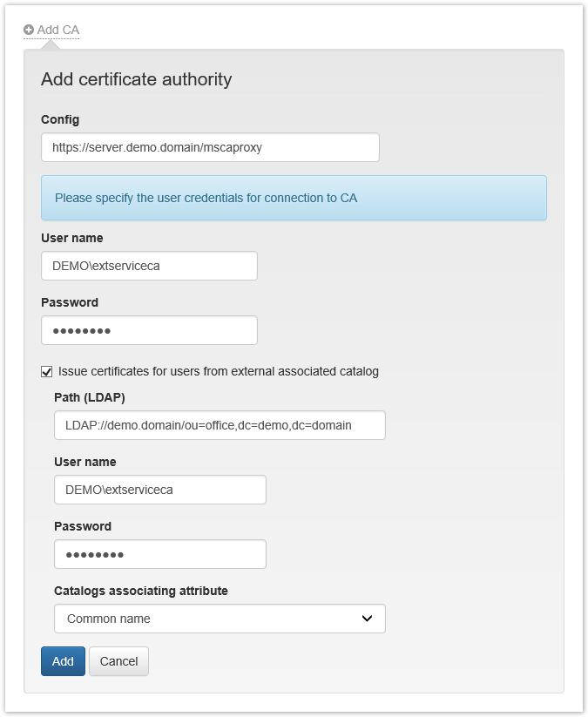Focus the LDAP User name field below Path

[159, 490]
